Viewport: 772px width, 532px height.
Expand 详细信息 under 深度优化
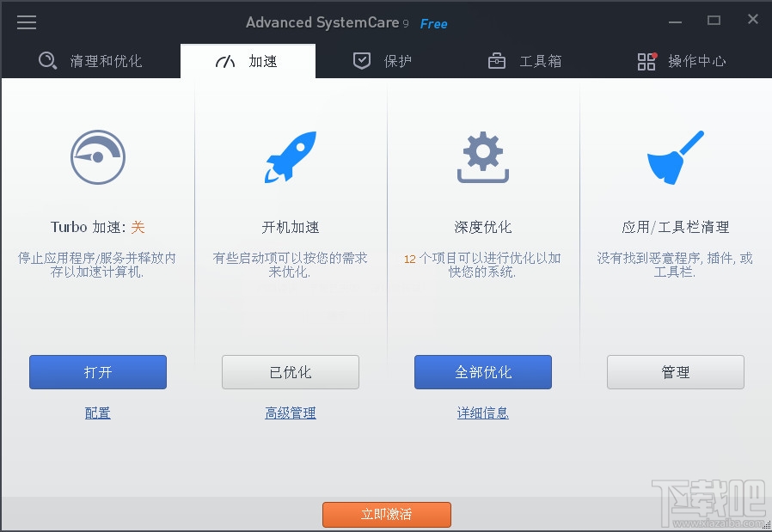(482, 413)
